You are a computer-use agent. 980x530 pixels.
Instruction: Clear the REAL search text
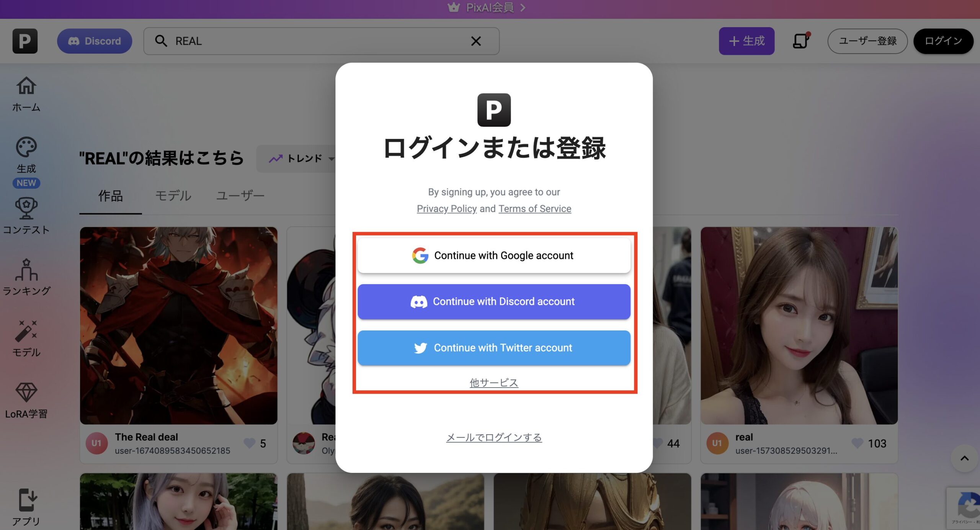[476, 41]
